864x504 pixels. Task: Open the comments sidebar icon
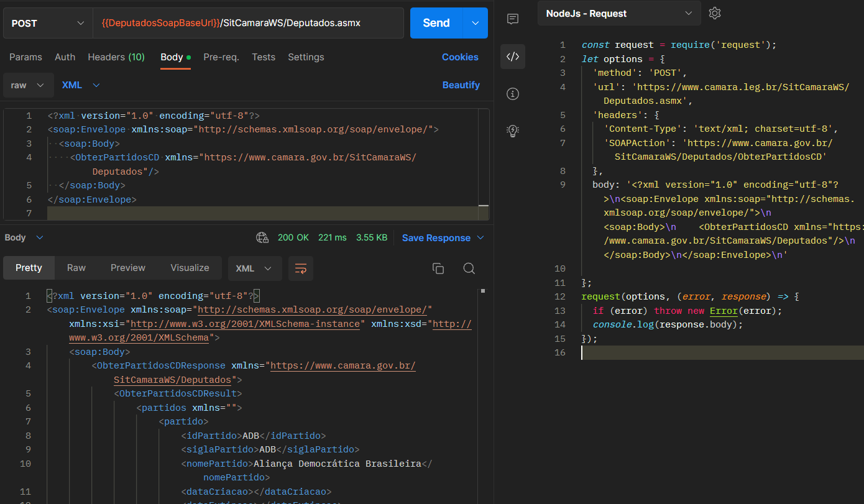pos(513,19)
